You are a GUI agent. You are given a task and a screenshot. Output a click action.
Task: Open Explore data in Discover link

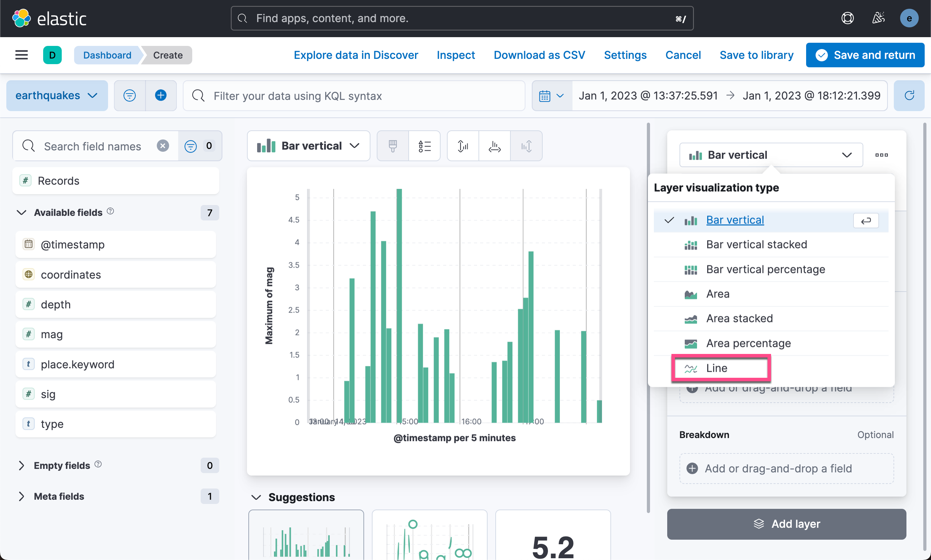(356, 55)
